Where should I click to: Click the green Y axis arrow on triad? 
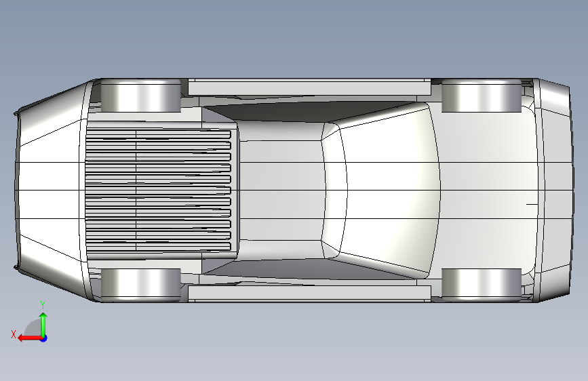point(43,324)
